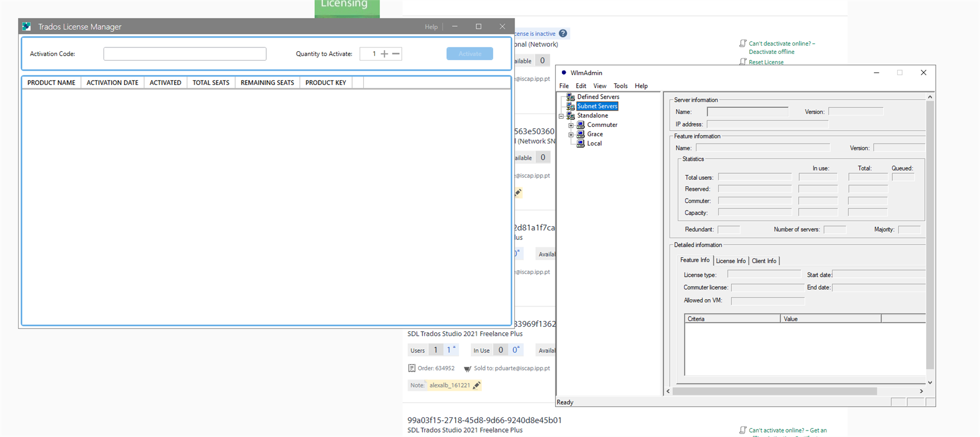Viewport: 980px width, 437px height.
Task: Open the Edit menu in WlmAdmin
Action: [x=581, y=86]
